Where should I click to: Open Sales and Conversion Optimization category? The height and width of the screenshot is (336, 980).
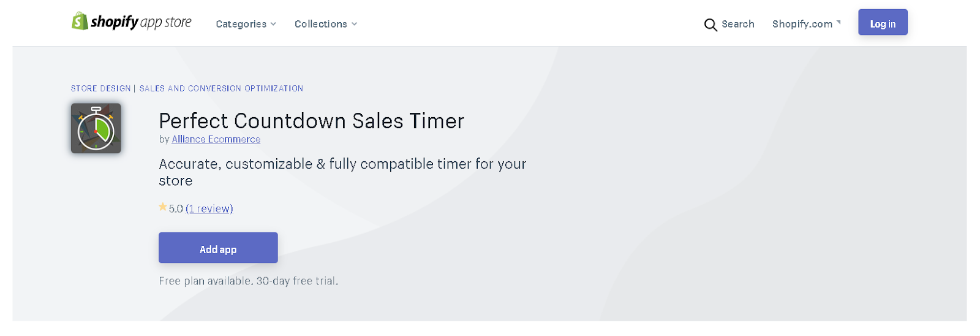pyautogui.click(x=221, y=88)
